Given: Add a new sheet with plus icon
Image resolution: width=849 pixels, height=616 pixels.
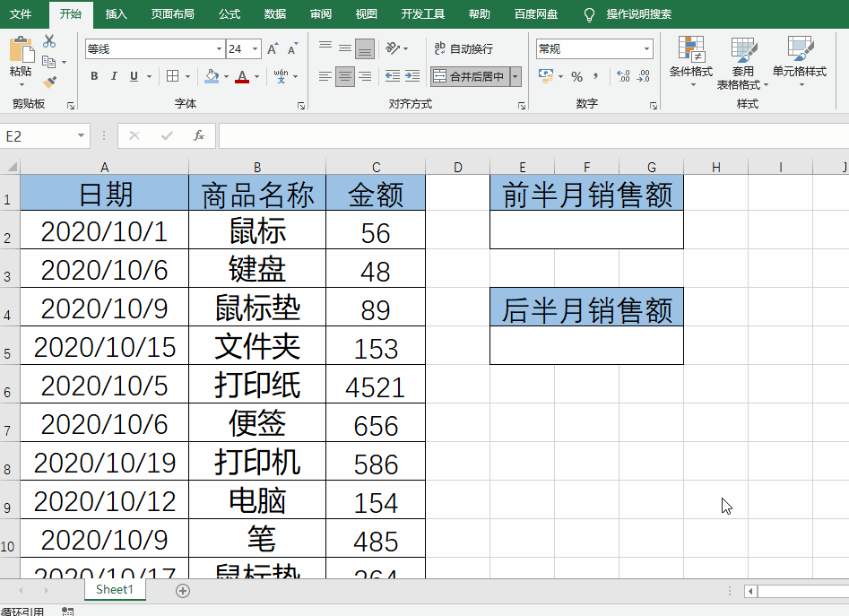Looking at the screenshot, I should pyautogui.click(x=183, y=591).
